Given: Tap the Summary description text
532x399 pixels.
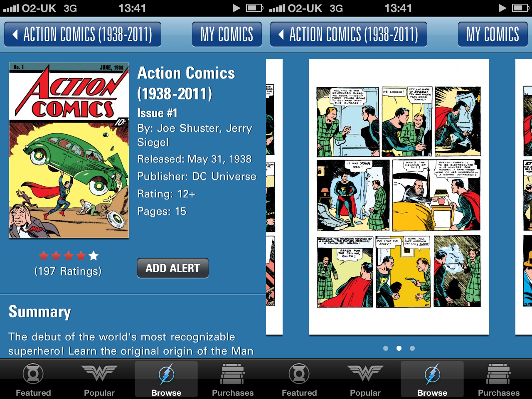Looking at the screenshot, I should [131, 344].
